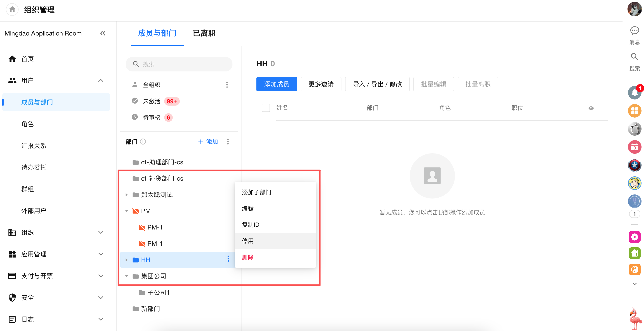This screenshot has height=331, width=644.
Task: Click the blue 添加成员 button
Action: [277, 84]
